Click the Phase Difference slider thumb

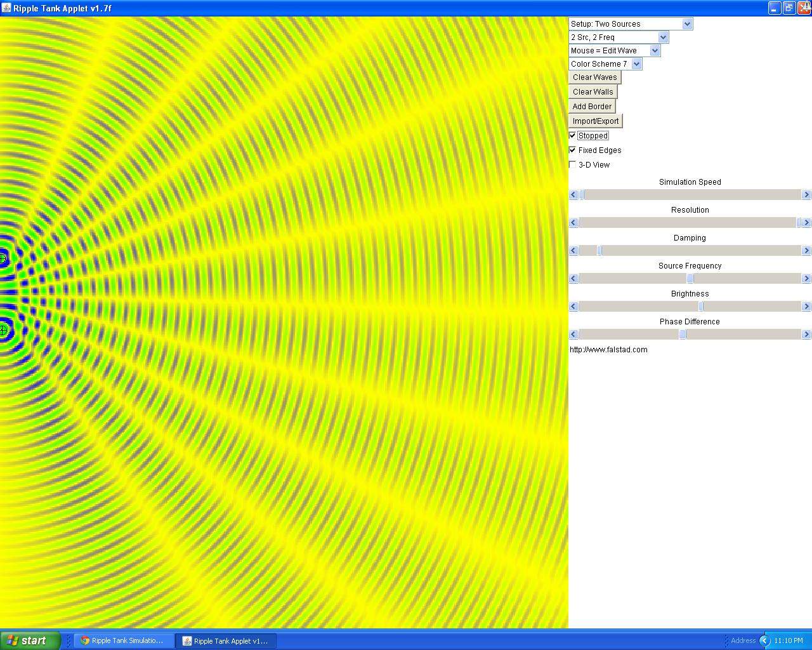tap(683, 335)
